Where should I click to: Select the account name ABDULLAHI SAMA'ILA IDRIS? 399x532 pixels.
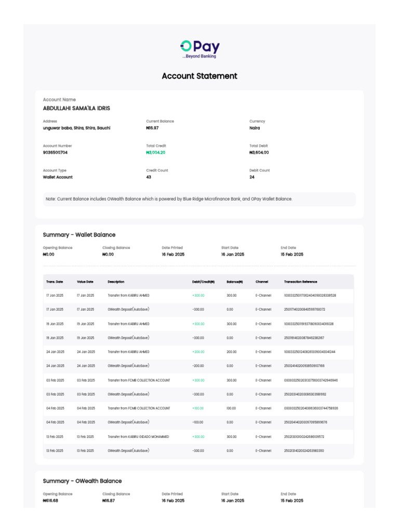tap(76, 109)
